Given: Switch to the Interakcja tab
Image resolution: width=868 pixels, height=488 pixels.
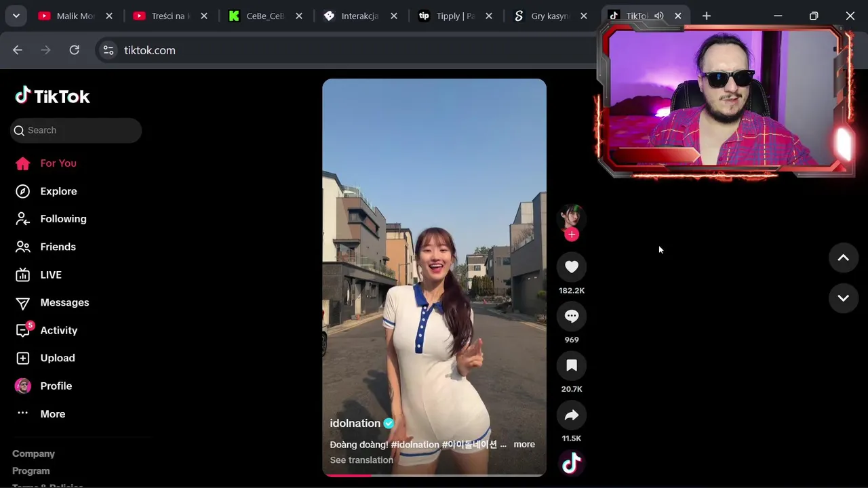Looking at the screenshot, I should point(360,16).
